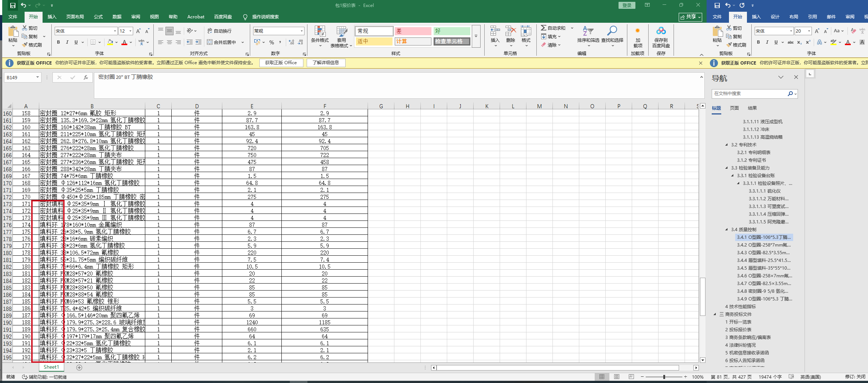The image size is (868, 383).
Task: Open the Excel 公式 ribbon tab
Action: 98,17
